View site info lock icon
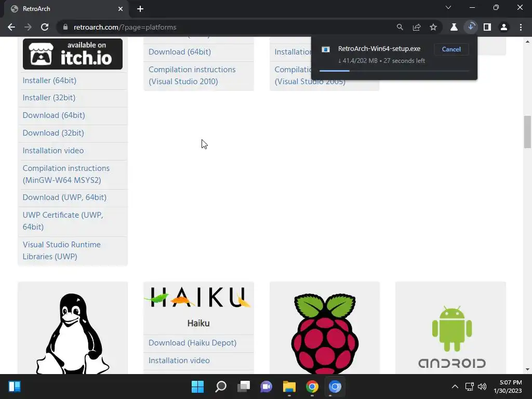Viewport: 532px width, 399px height. 65,27
